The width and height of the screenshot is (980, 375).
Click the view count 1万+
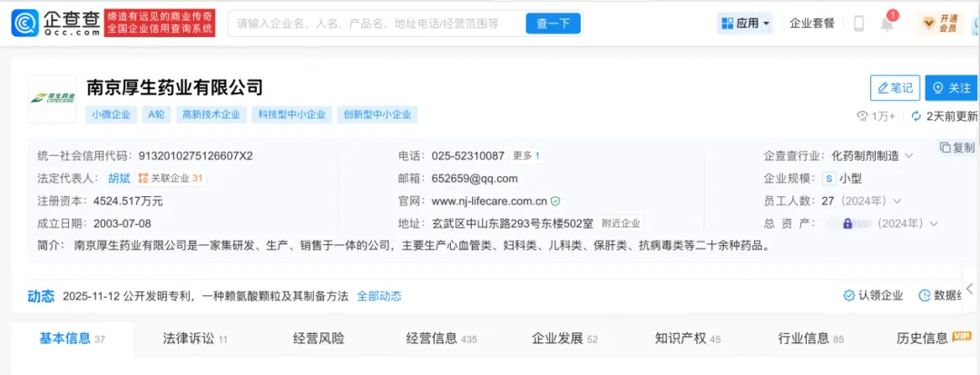coord(875,115)
